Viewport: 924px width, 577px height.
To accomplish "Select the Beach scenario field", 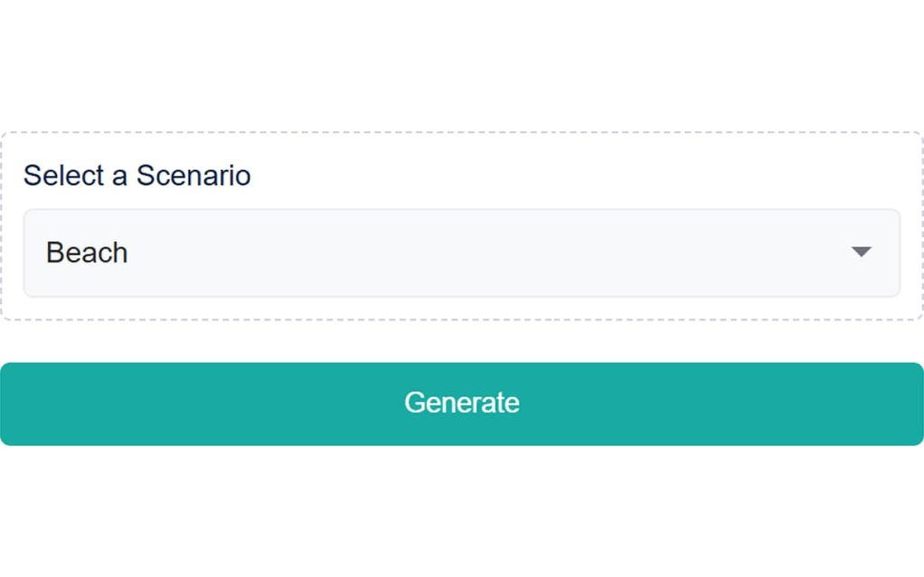I will (461, 253).
